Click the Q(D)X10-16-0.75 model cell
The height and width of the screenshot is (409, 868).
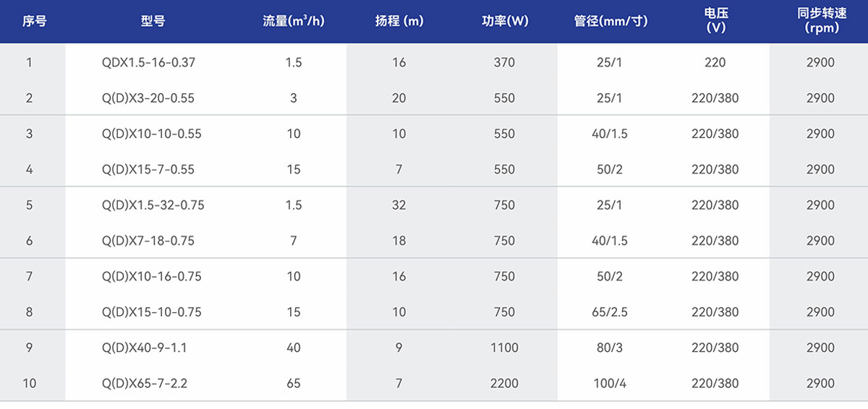[x=152, y=277]
